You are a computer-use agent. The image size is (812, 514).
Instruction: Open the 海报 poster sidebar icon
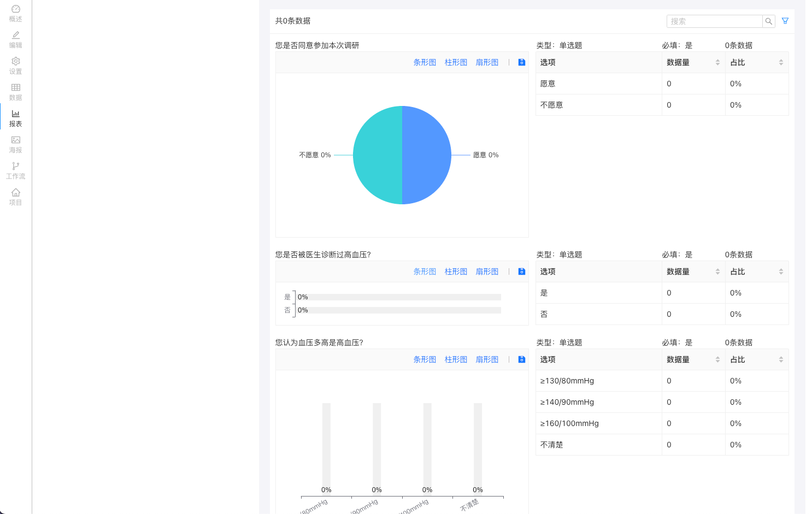(x=16, y=144)
